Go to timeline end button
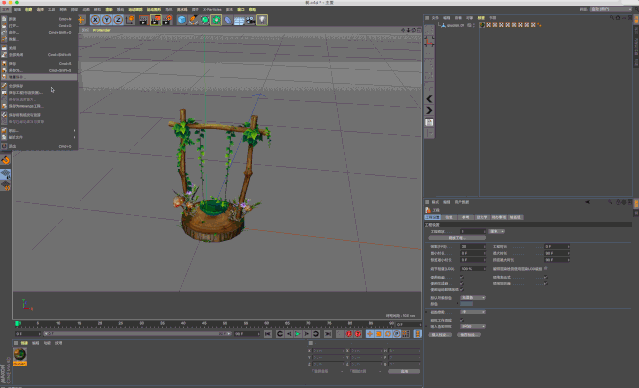 click(x=328, y=334)
